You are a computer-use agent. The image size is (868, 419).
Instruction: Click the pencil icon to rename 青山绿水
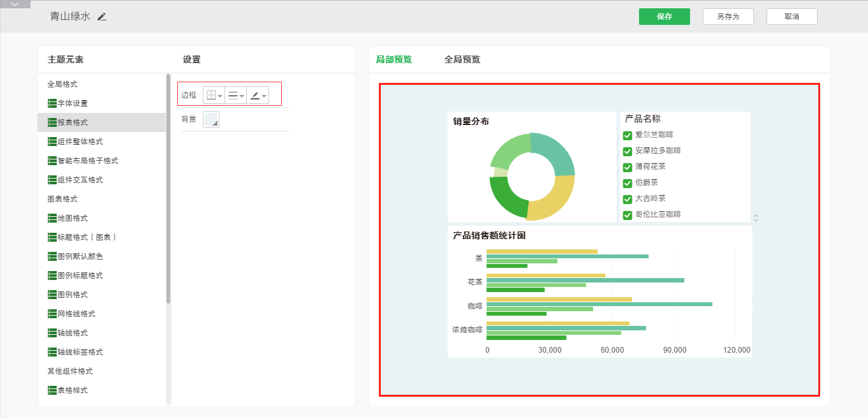[x=102, y=17]
